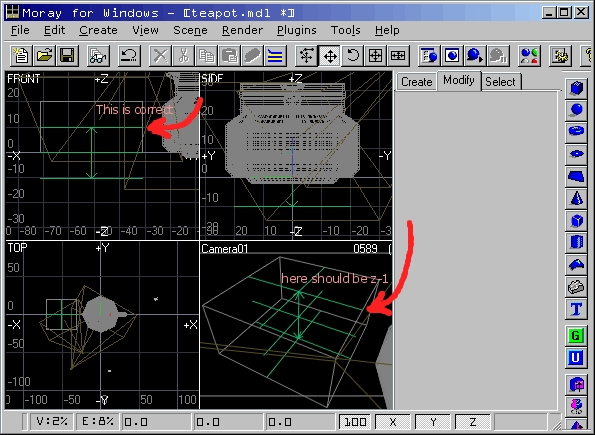The image size is (595, 435).
Task: Click the Undo arrow toolbar icon
Action: pyautogui.click(x=129, y=56)
